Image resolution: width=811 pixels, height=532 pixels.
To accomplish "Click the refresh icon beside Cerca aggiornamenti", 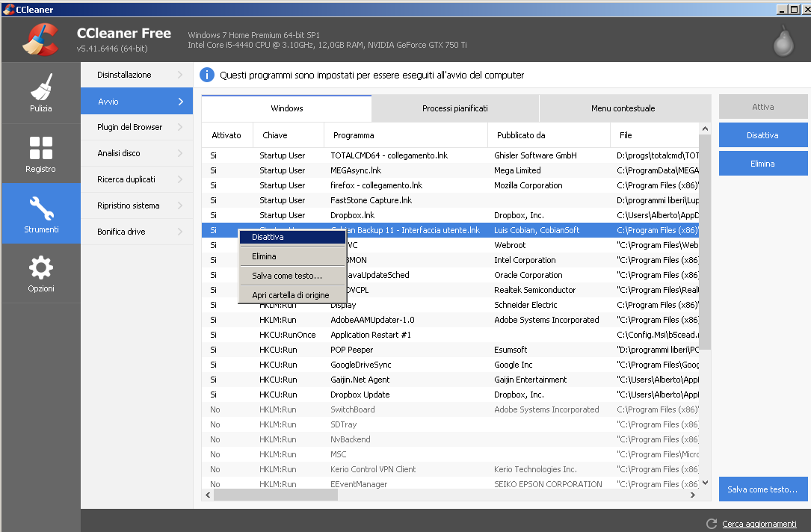I will [711, 524].
